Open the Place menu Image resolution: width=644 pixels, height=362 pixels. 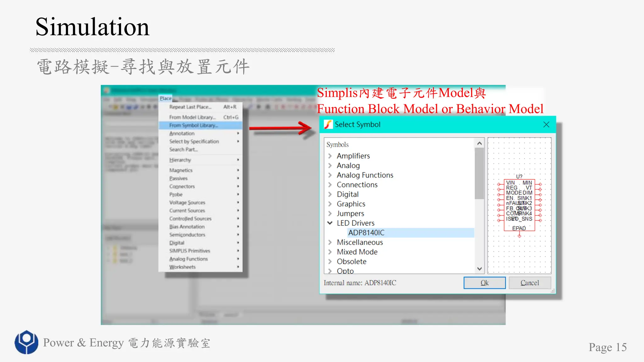pos(165,98)
